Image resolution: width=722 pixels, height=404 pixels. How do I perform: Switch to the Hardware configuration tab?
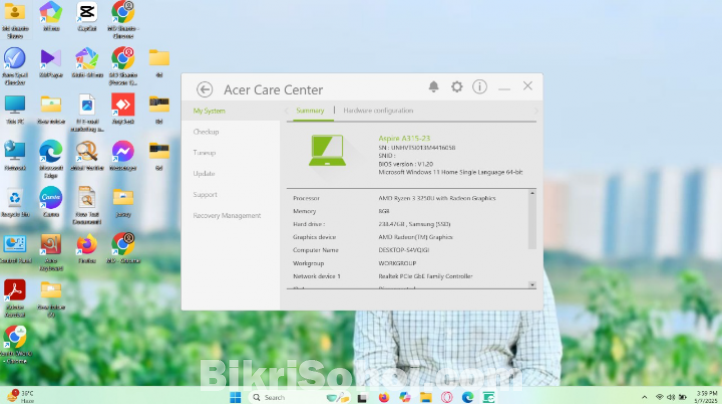(378, 111)
